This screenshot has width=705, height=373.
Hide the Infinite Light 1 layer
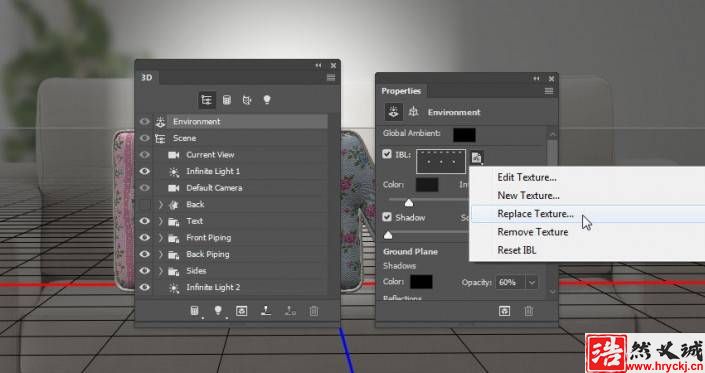144,171
